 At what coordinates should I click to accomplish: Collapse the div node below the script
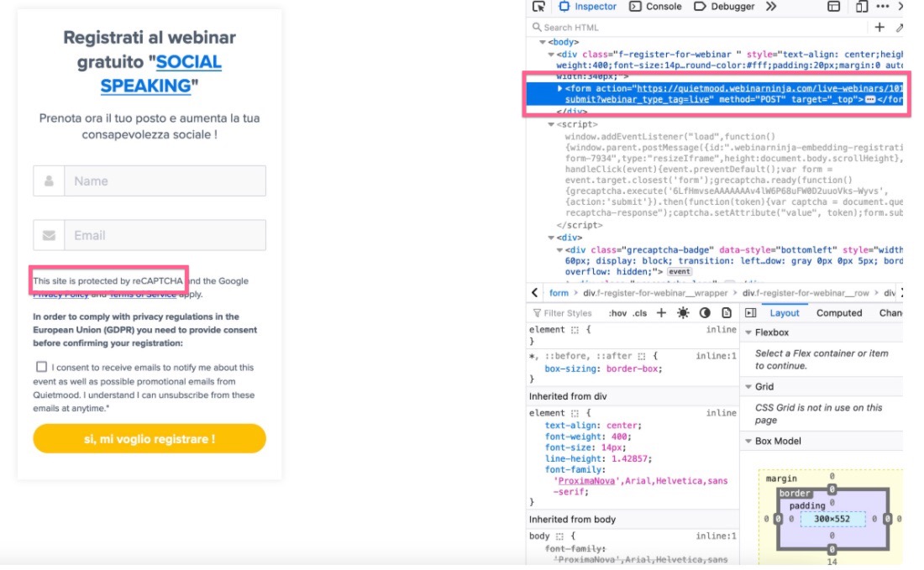click(x=551, y=238)
